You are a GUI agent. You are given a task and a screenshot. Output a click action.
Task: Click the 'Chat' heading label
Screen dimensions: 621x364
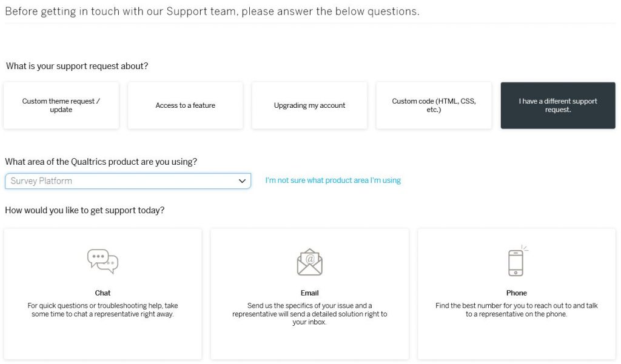pyautogui.click(x=102, y=293)
